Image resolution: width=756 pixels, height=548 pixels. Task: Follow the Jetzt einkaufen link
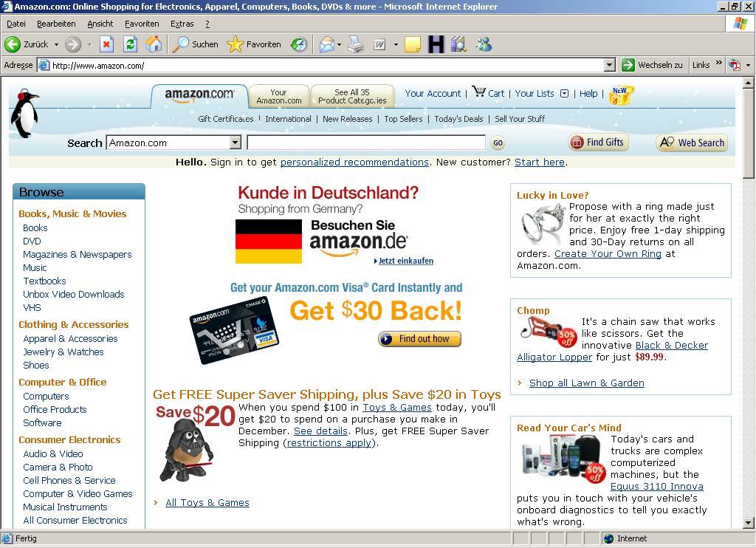[405, 261]
